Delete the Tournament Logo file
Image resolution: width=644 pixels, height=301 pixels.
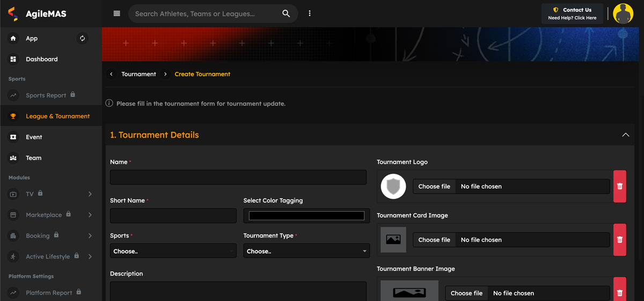point(619,187)
